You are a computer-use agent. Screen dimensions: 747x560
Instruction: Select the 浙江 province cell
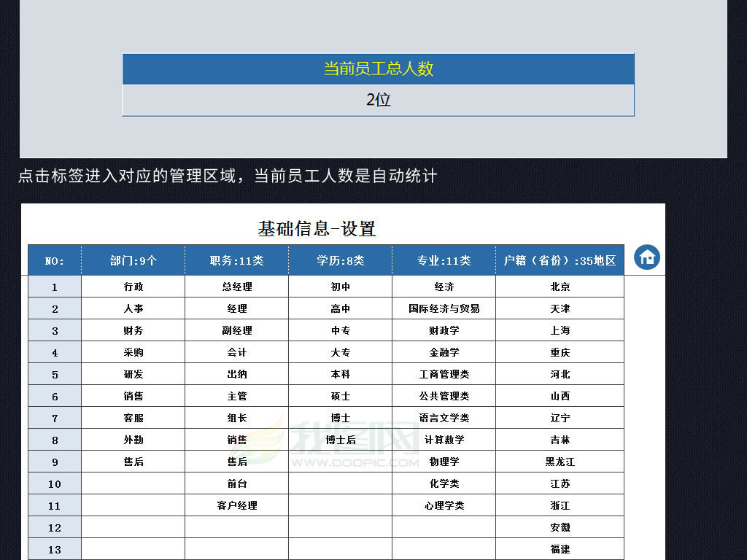(x=560, y=506)
